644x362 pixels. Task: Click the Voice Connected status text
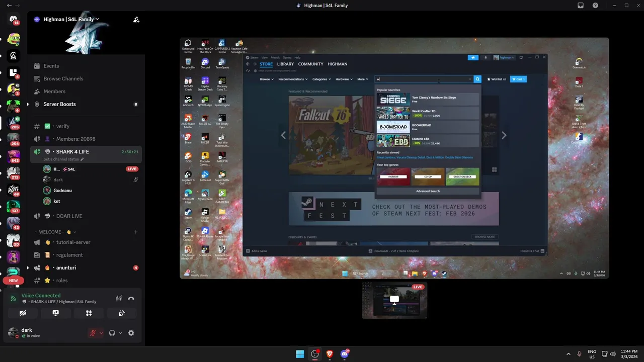pyautogui.click(x=41, y=296)
